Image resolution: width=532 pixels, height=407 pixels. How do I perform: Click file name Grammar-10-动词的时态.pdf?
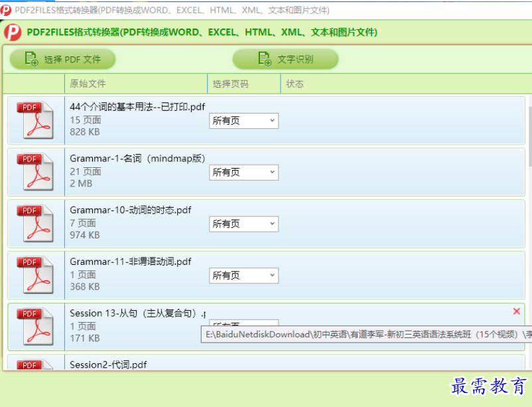pos(130,210)
